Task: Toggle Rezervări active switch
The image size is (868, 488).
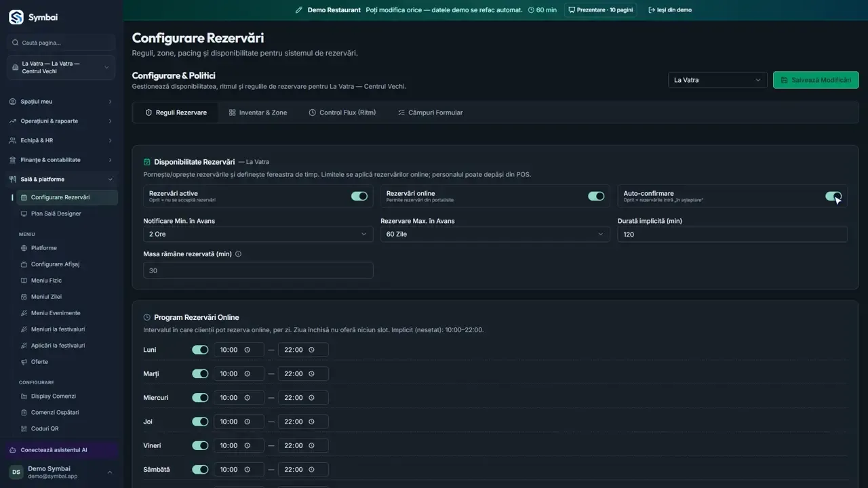Action: pyautogui.click(x=359, y=196)
